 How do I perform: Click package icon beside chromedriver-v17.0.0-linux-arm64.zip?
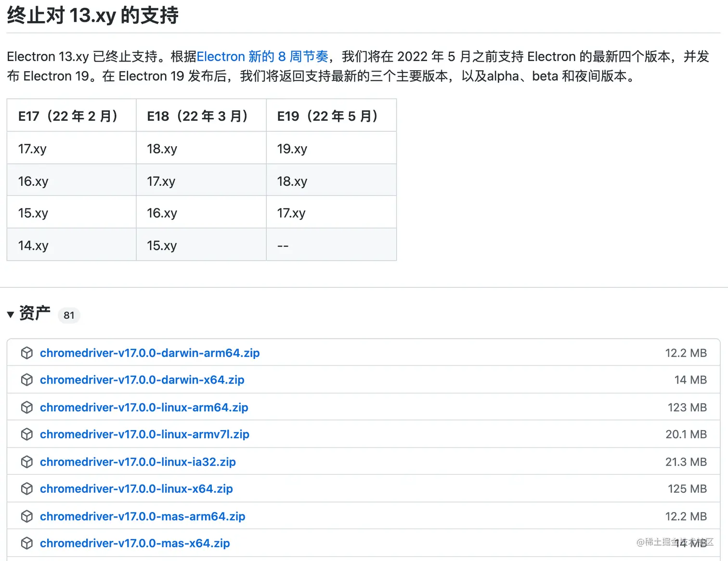(x=27, y=407)
